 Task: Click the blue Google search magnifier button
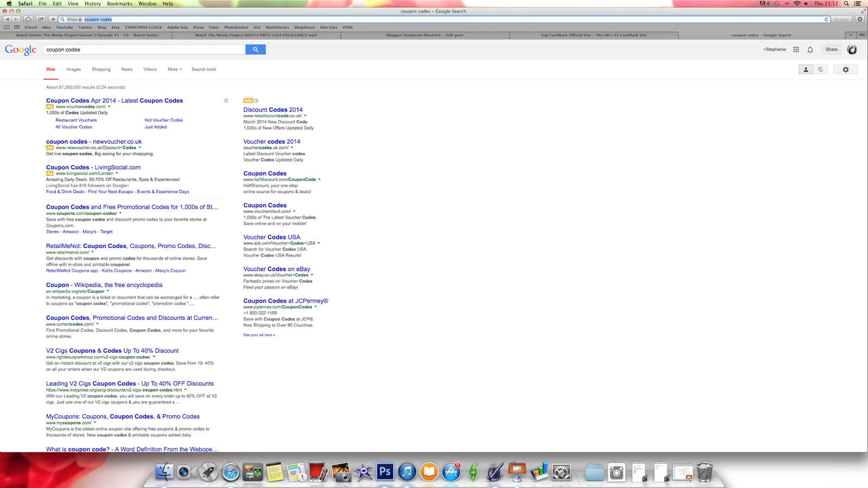256,49
